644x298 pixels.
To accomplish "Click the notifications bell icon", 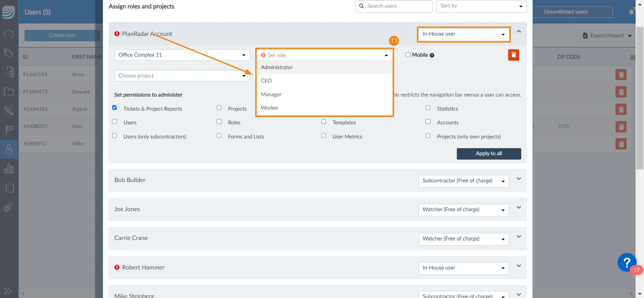I will (631, 12).
